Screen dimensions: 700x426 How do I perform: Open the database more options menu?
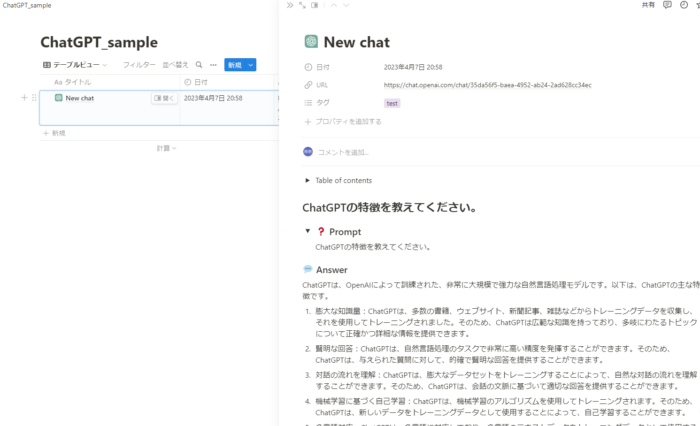click(212, 64)
